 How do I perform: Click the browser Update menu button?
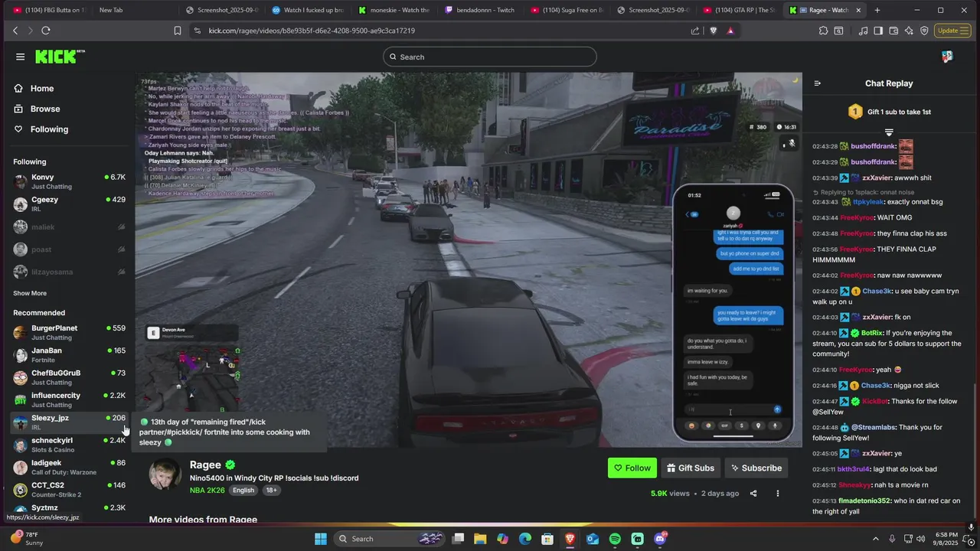click(x=954, y=31)
